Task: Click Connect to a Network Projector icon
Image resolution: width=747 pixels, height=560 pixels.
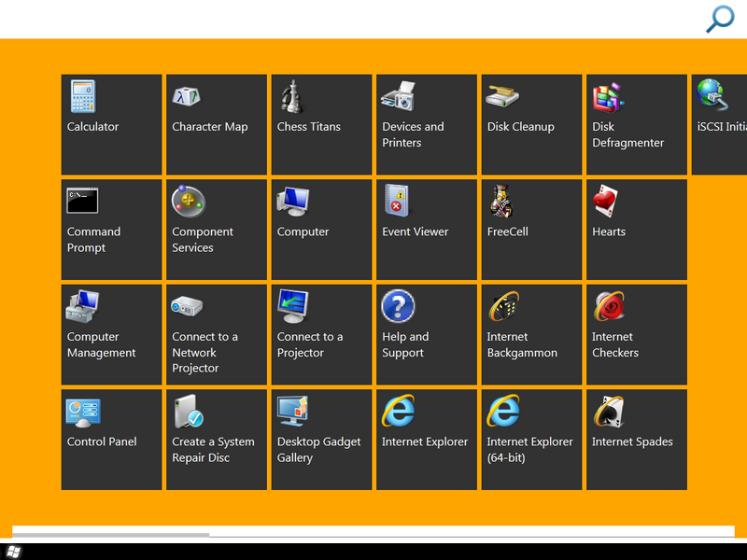Action: [x=187, y=306]
